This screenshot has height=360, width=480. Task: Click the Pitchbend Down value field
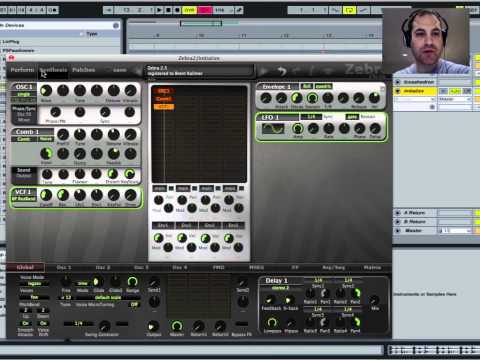point(43,310)
